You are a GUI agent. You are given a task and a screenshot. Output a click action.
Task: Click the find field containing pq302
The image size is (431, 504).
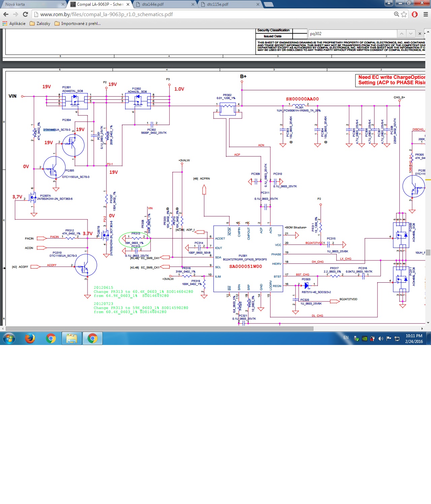(x=352, y=34)
